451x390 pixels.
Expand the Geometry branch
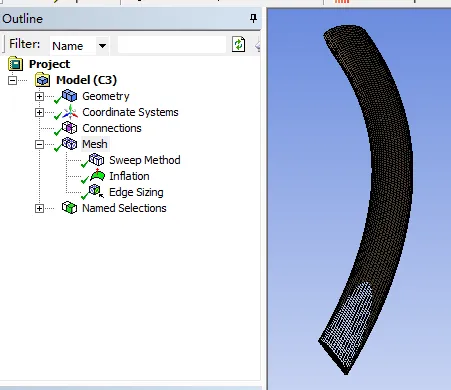pos(39,96)
